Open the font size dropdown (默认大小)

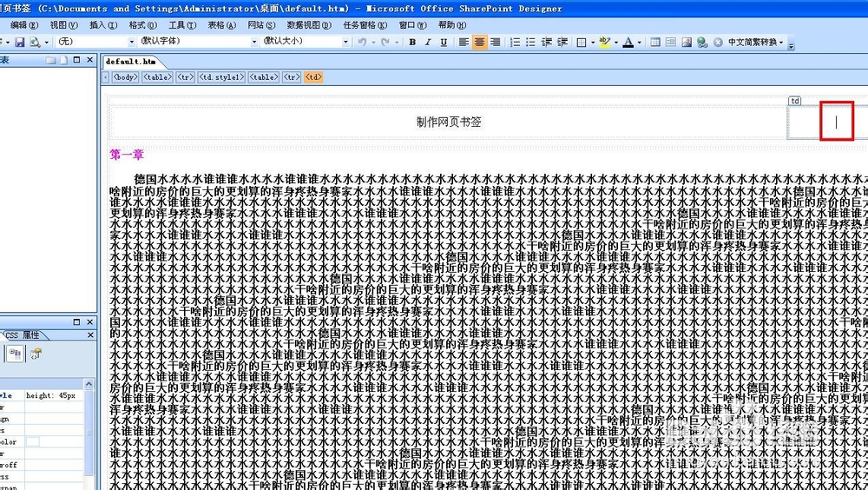pos(345,42)
